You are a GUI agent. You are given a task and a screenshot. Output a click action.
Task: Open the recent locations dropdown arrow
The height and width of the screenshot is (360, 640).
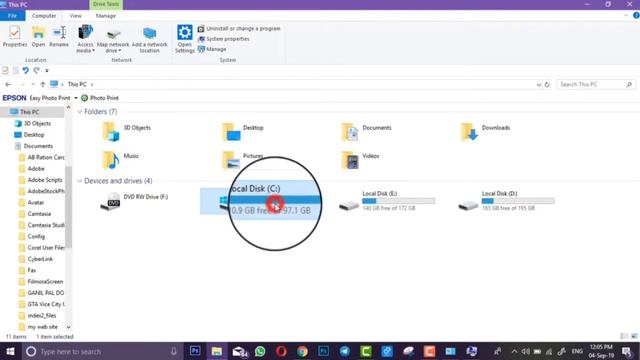tap(33, 84)
